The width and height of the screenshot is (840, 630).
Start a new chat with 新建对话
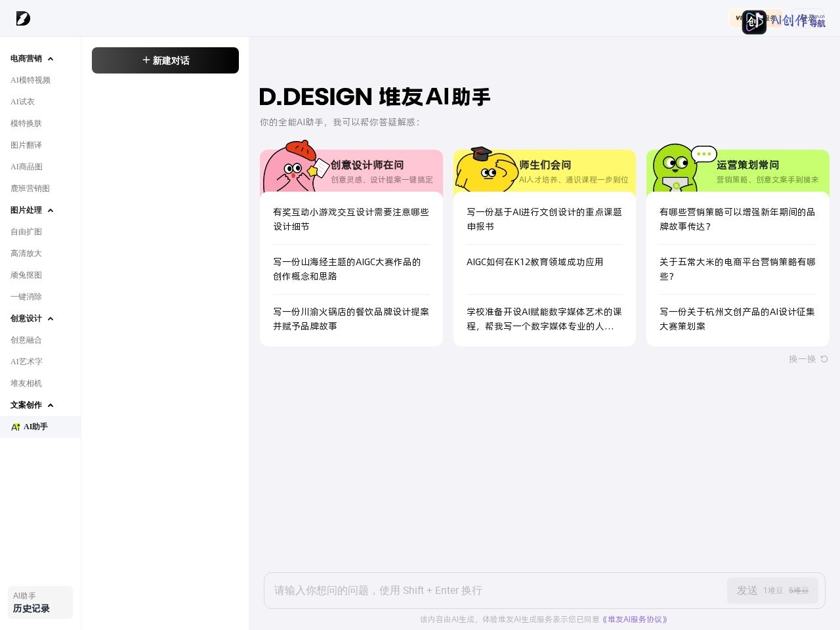point(165,60)
